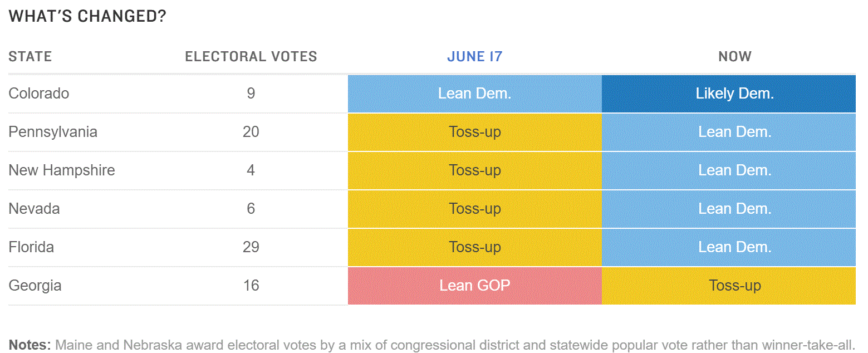
Task: Click the New Hampshire state name
Action: pyautogui.click(x=62, y=170)
